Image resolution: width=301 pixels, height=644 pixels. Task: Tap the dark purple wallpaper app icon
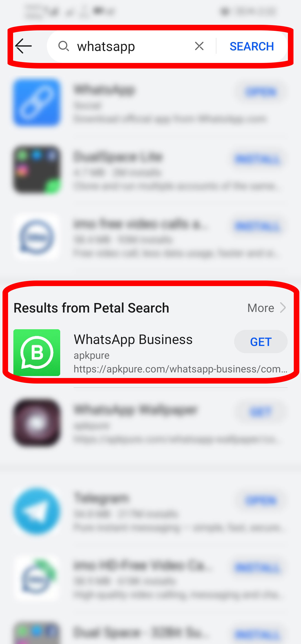[37, 423]
